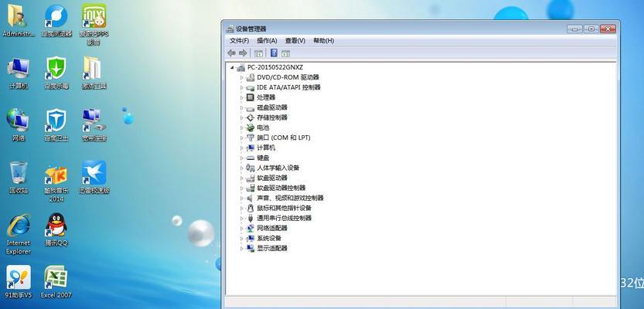Expand the 磁盘驱动器 node arrow
Screen dimensions: 644x309
pos(241,107)
